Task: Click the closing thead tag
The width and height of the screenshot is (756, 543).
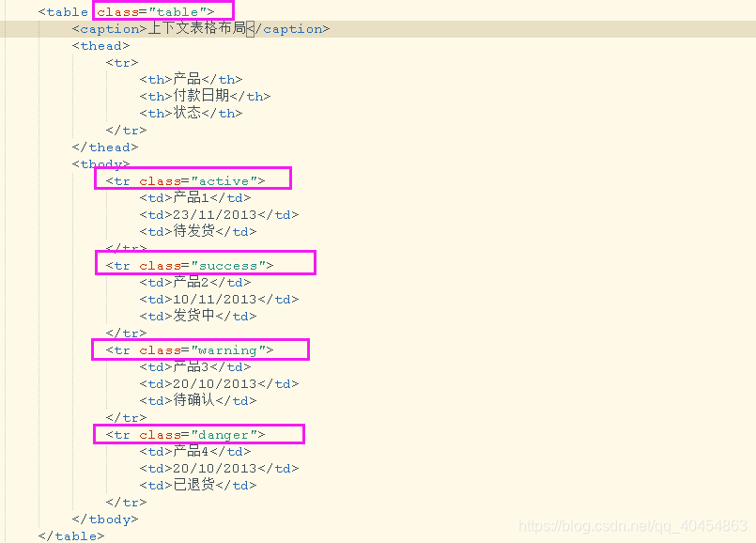Action: [x=105, y=147]
